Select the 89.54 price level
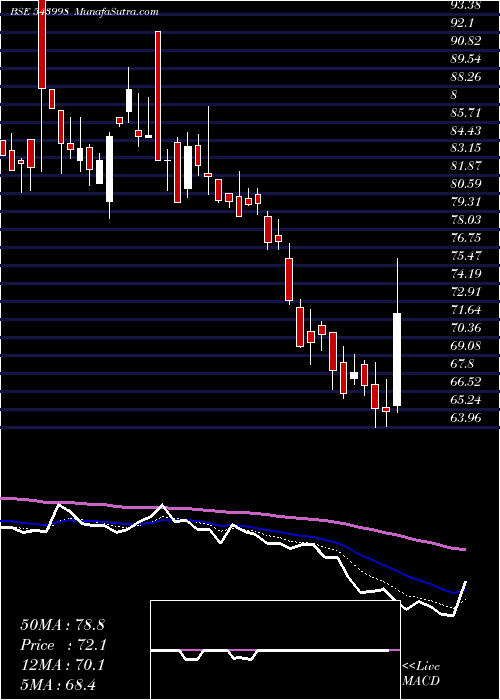 pos(467,59)
